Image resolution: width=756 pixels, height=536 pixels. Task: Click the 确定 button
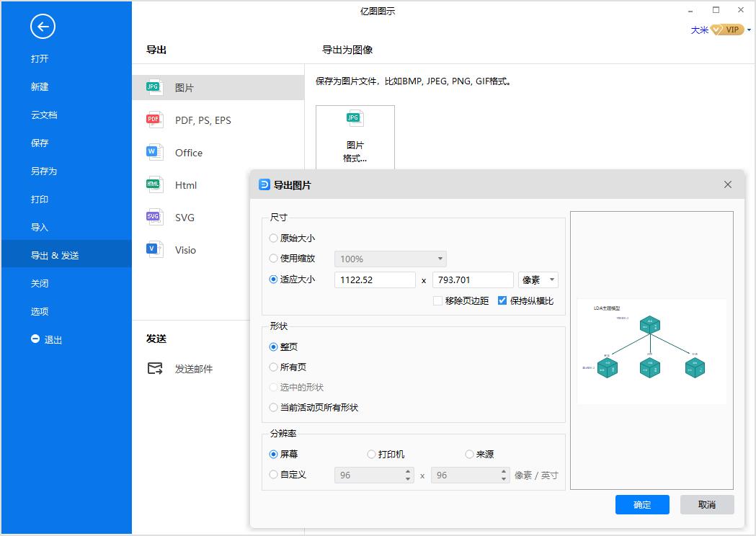click(x=642, y=504)
